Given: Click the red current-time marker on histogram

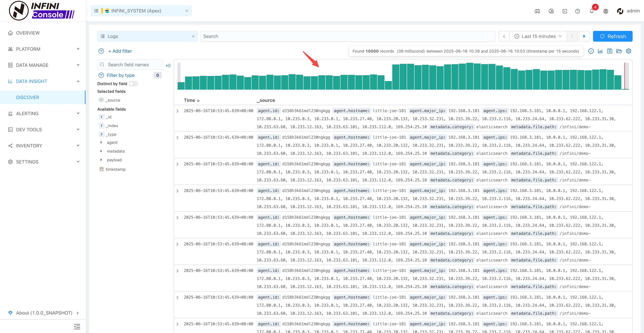Looking at the screenshot, I should point(625,76).
